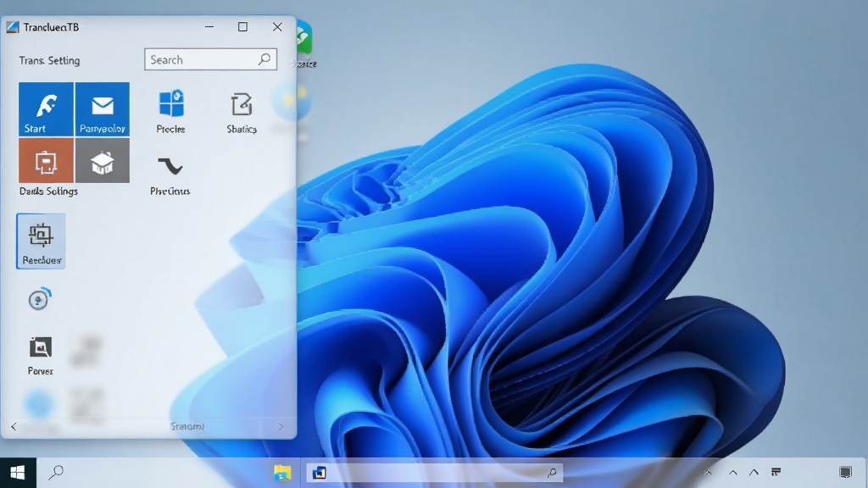
Task: Expand the faint tray chevron left of others
Action: pyautogui.click(x=708, y=473)
